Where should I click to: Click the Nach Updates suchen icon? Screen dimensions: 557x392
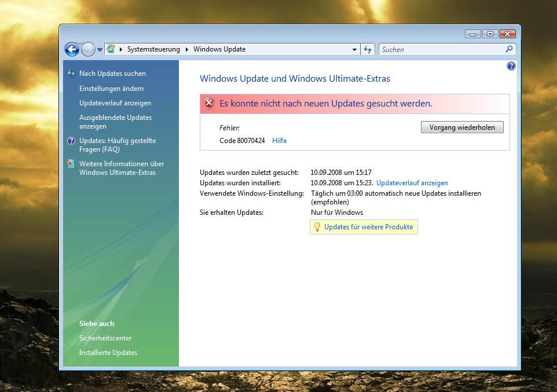pyautogui.click(x=71, y=73)
